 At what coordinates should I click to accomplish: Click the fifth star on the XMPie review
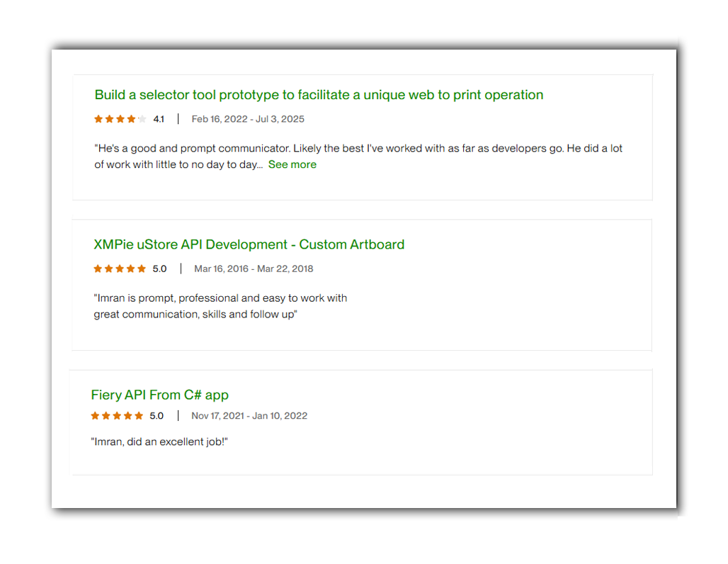click(140, 269)
